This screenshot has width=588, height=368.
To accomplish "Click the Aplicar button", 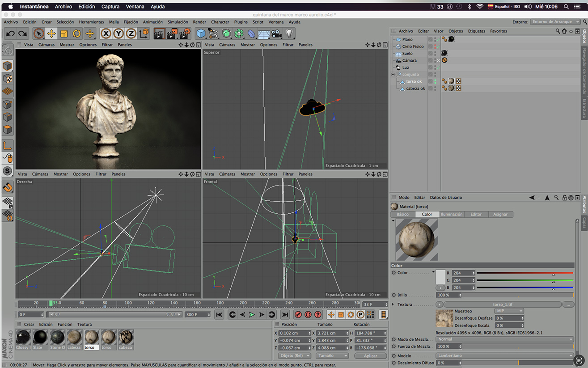I will [x=370, y=356].
